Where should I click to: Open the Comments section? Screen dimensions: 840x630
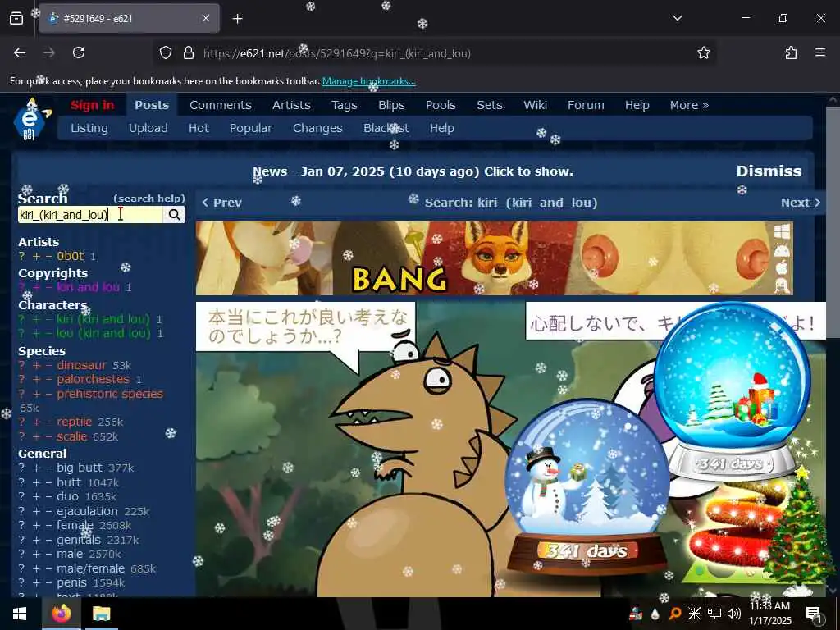tap(220, 105)
